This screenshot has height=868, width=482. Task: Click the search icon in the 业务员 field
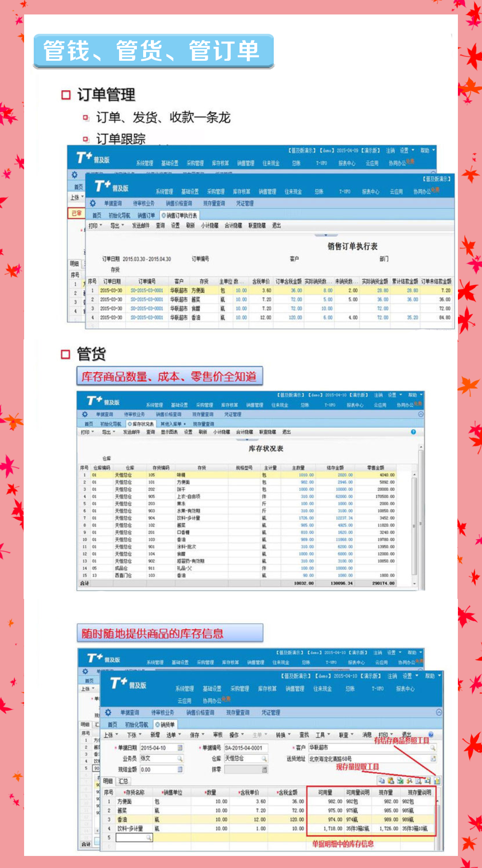click(x=180, y=759)
